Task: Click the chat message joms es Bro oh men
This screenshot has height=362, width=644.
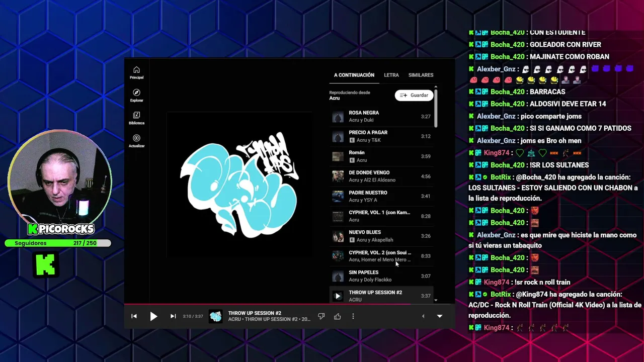Action: point(551,141)
